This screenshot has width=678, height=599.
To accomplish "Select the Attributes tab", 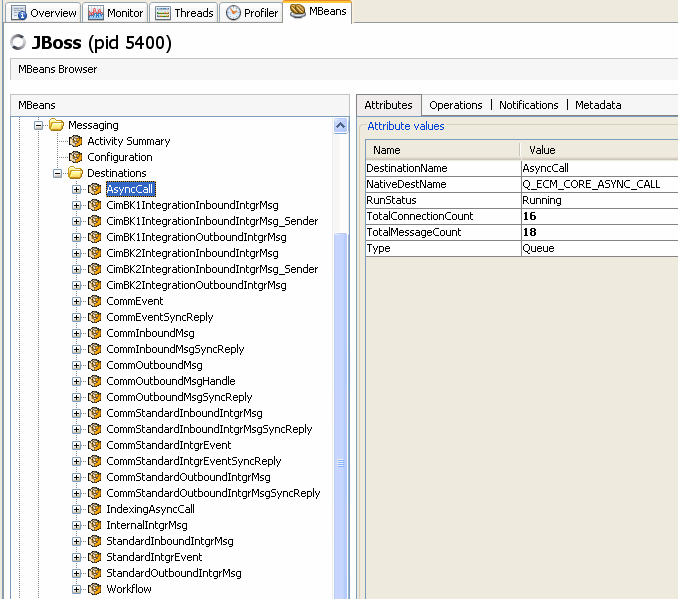I will click(388, 105).
